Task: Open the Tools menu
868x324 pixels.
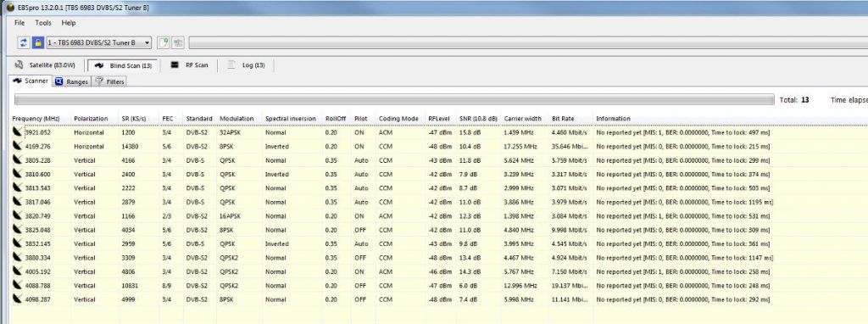Action: (43, 23)
